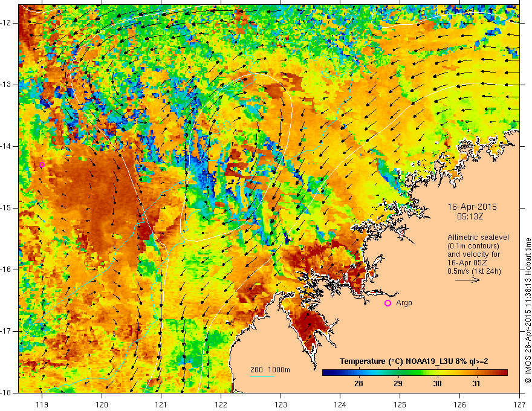Click the magenta Argo float circle near longitude 119
Screen dimensions: 532x411
click(42, 165)
